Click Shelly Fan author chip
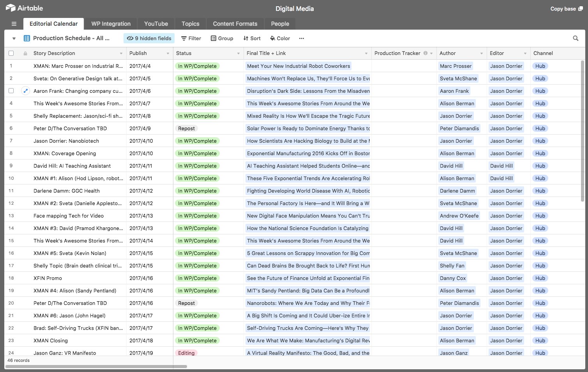 coord(452,266)
